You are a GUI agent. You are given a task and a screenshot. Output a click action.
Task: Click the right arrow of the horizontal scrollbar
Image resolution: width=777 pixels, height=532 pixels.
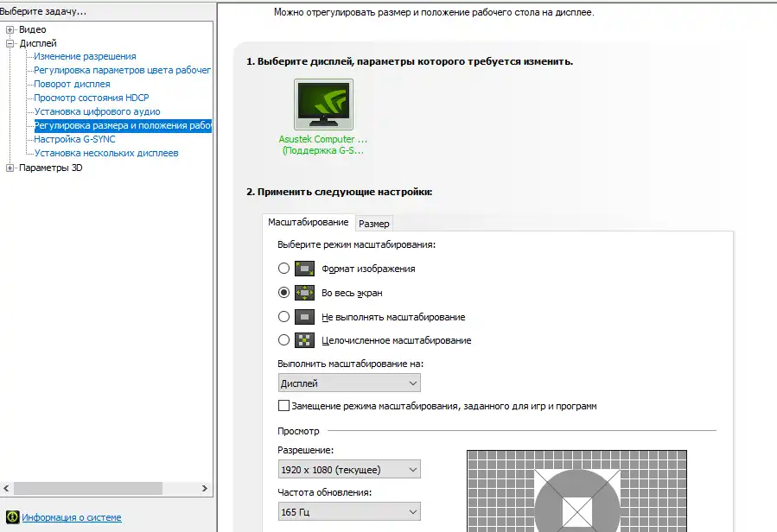(x=205, y=489)
